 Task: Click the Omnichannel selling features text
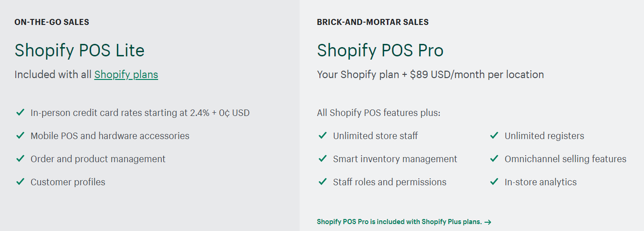click(x=565, y=159)
